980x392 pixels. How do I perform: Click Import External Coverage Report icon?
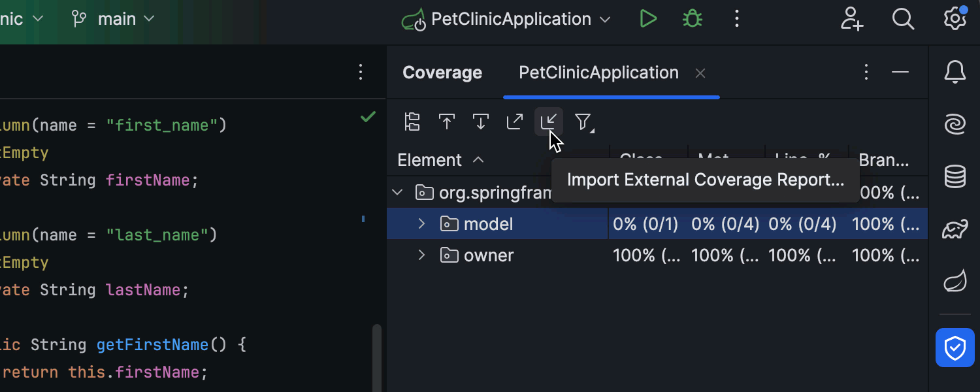[549, 122]
